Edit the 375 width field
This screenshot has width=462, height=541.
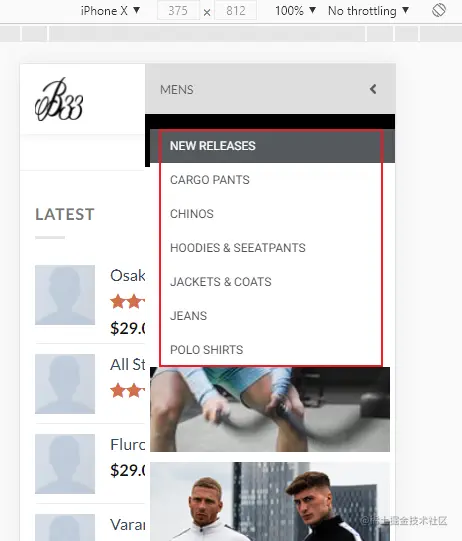pos(178,11)
